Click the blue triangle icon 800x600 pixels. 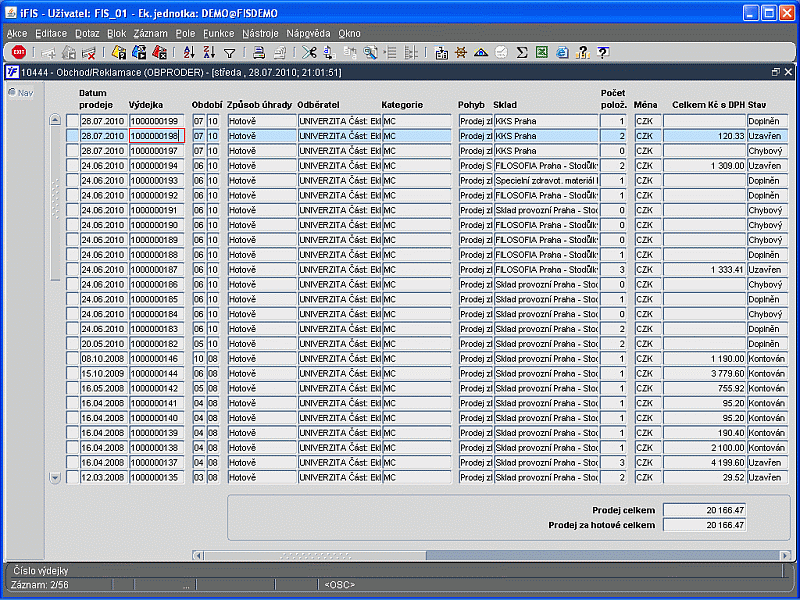[x=481, y=52]
